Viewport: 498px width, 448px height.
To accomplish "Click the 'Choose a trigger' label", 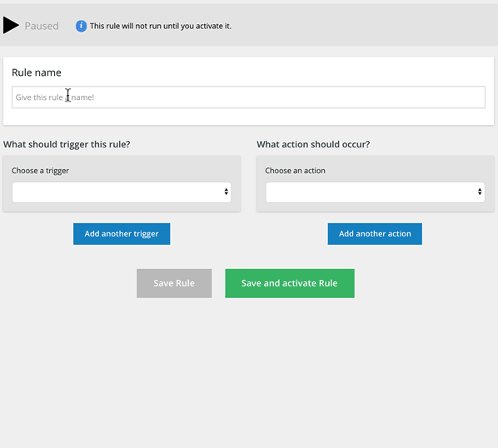I will click(x=40, y=171).
